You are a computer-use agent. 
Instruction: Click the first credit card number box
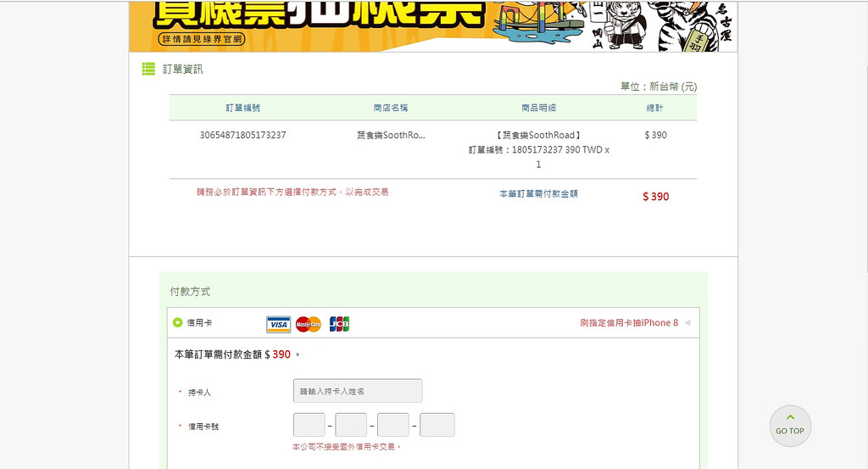pyautogui.click(x=309, y=425)
